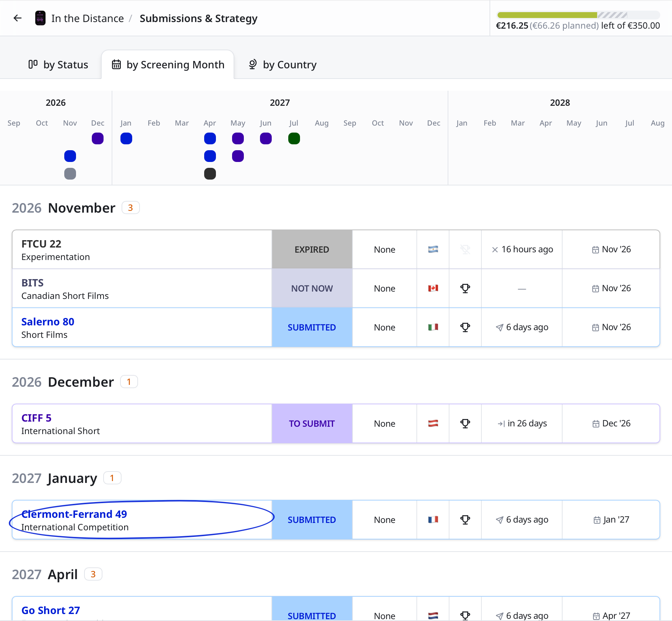
Task: Click the France flag in the Clermont-Ferrand row
Action: [x=433, y=520]
